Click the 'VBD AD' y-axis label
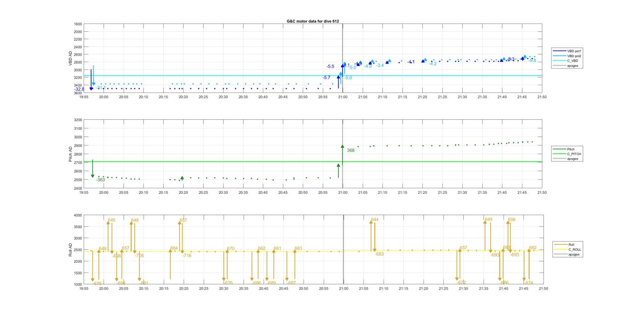 click(x=70, y=58)
